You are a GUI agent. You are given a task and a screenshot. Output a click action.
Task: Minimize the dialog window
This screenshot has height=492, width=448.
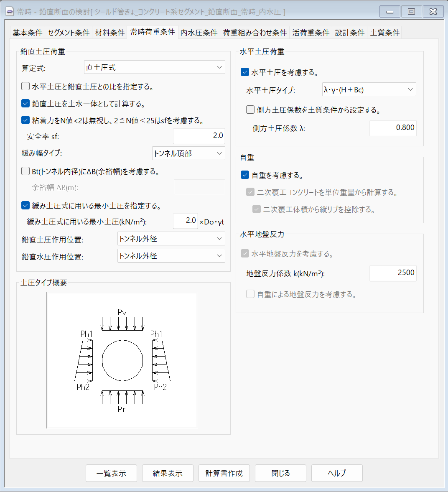[x=389, y=12]
